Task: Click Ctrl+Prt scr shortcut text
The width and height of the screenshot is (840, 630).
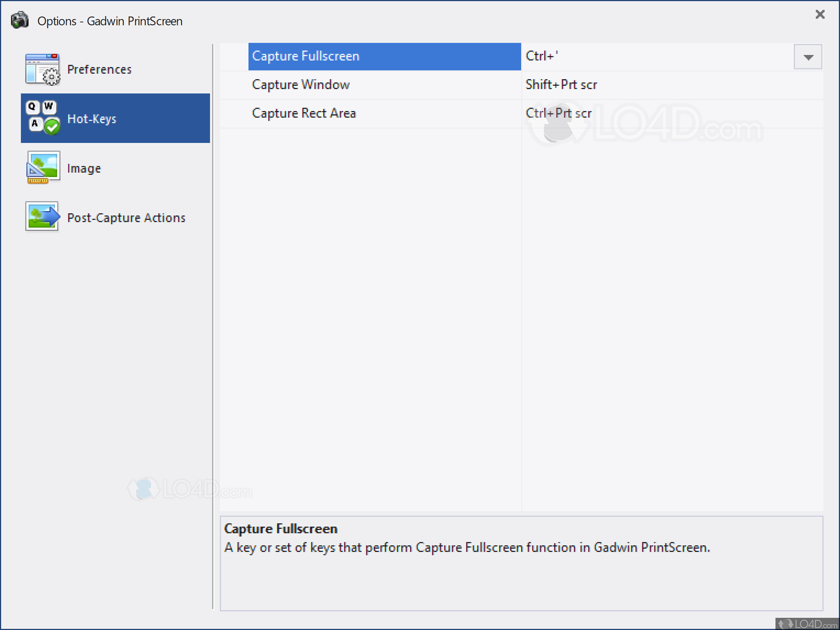Action: (559, 113)
